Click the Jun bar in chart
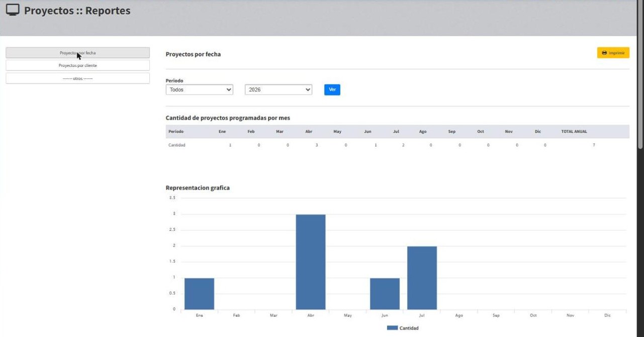This screenshot has width=644, height=337. pos(385,294)
